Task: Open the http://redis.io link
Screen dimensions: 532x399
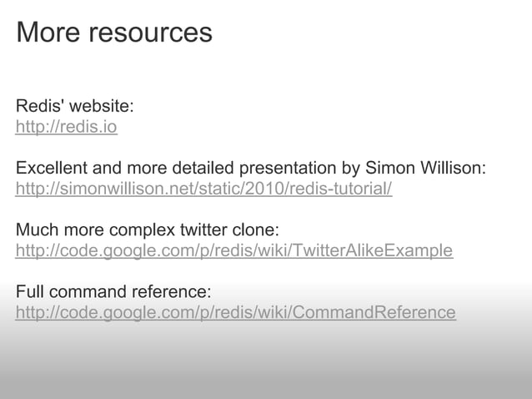Action: [66, 128]
